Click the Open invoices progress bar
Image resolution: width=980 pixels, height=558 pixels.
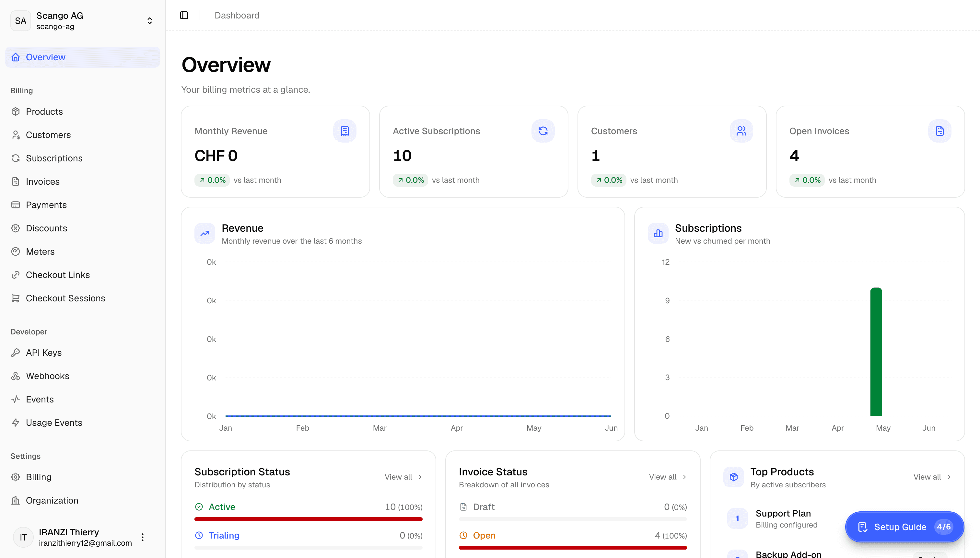(573, 548)
